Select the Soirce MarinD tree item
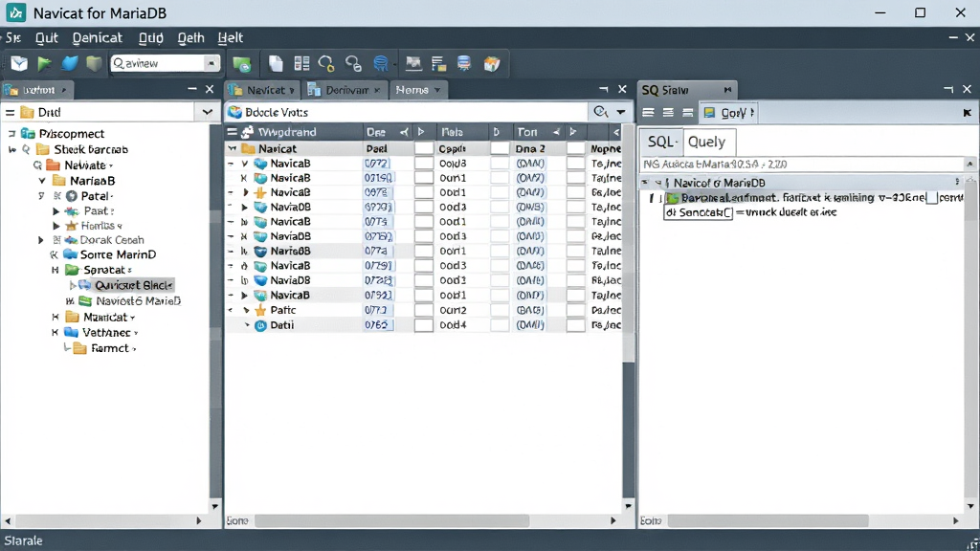The height and width of the screenshot is (551, 980). click(x=118, y=254)
